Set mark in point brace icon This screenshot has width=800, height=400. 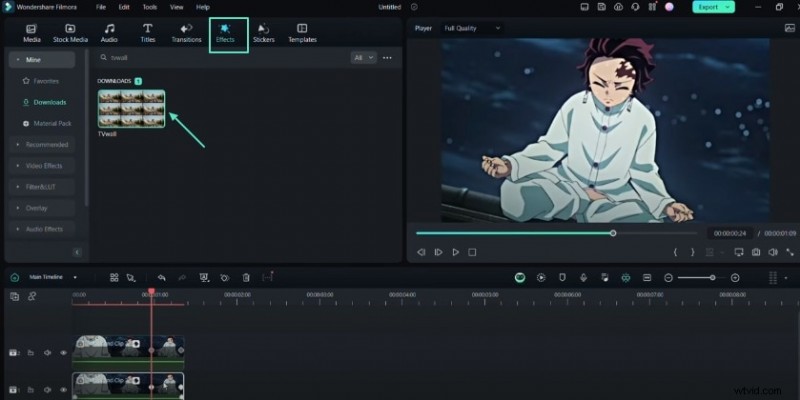pyautogui.click(x=675, y=252)
